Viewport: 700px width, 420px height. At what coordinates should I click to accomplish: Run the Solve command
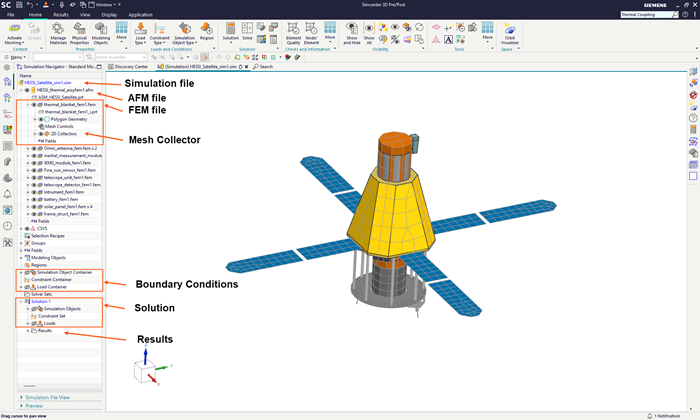click(x=247, y=31)
